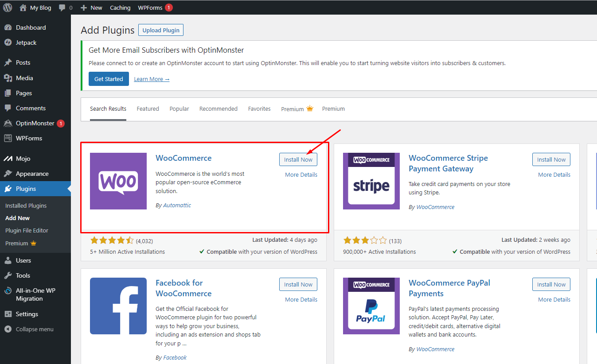The width and height of the screenshot is (597, 364).
Task: Open My Blog home icon
Action: (x=23, y=8)
